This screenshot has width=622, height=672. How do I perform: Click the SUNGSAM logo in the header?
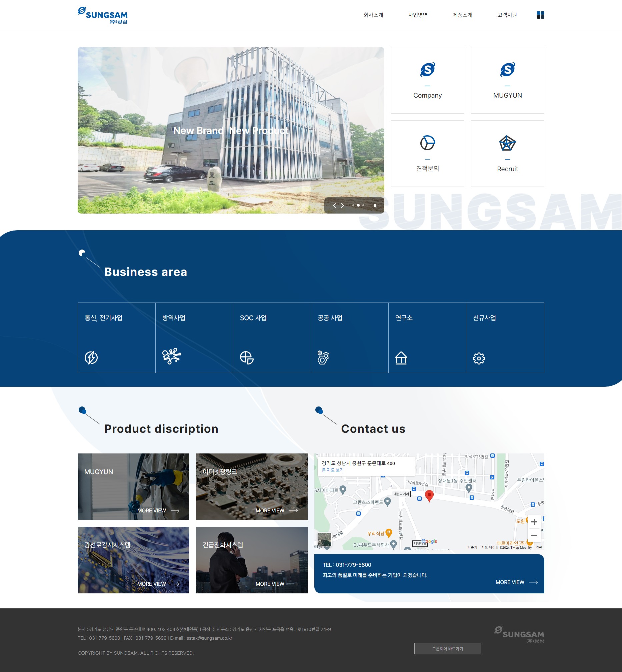tap(103, 15)
